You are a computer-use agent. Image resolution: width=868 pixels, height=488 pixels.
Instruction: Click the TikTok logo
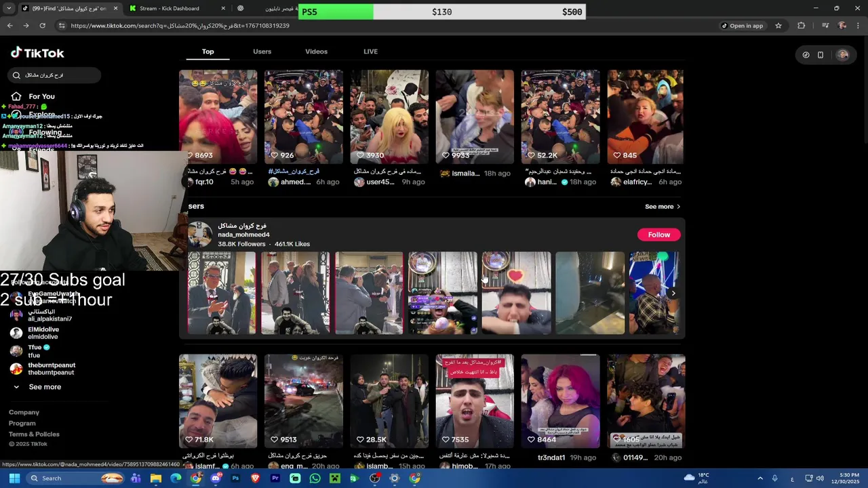point(37,53)
